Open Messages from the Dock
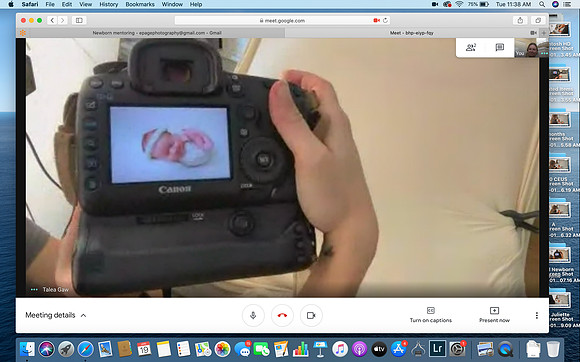 coord(242,349)
